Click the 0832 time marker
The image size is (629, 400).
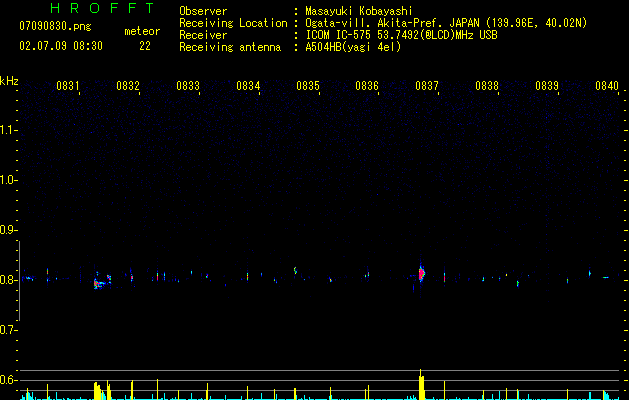pos(128,86)
